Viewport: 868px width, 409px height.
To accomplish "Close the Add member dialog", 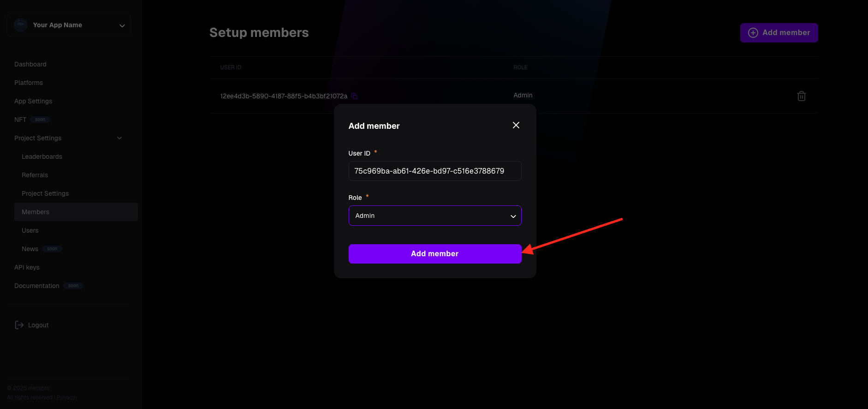I will point(516,125).
